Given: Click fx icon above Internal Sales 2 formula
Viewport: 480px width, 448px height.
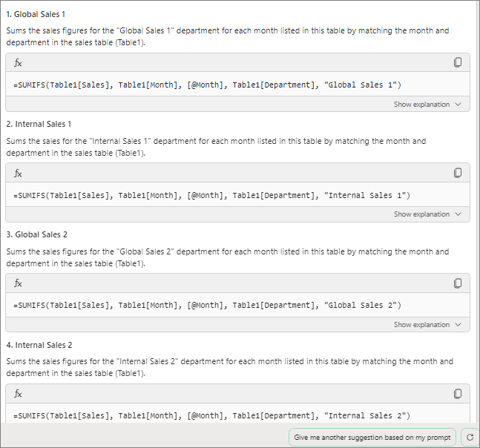Looking at the screenshot, I should pyautogui.click(x=18, y=394).
